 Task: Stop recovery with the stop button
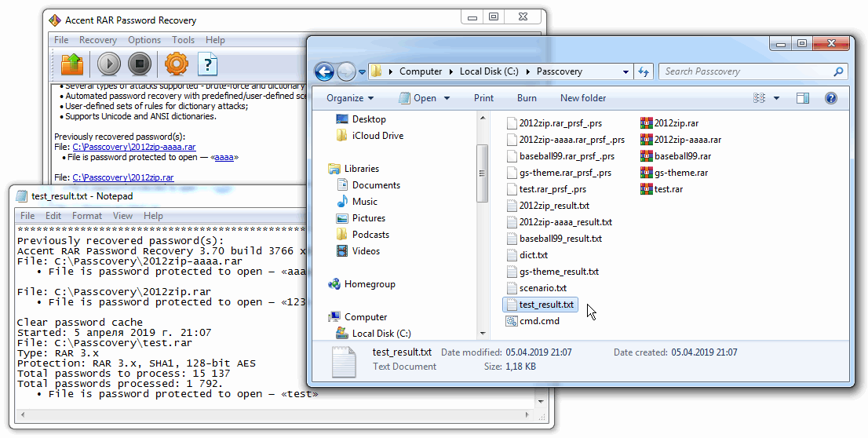(x=140, y=64)
